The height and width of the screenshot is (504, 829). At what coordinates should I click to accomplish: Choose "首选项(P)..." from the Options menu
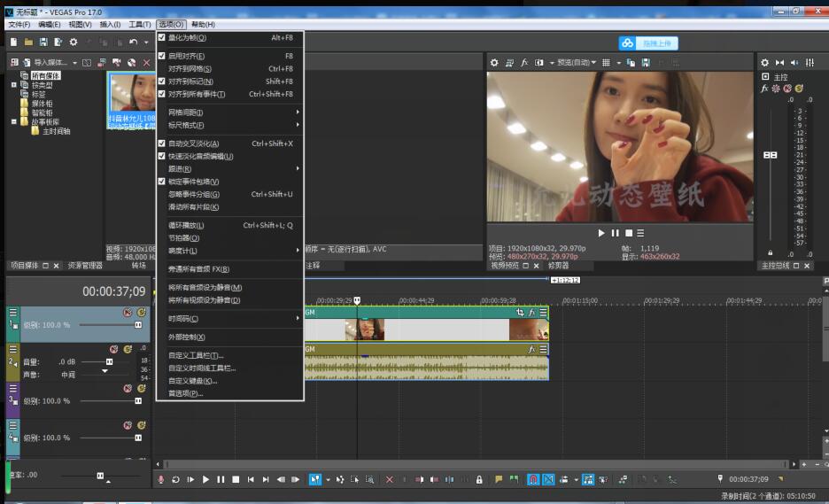[230, 393]
